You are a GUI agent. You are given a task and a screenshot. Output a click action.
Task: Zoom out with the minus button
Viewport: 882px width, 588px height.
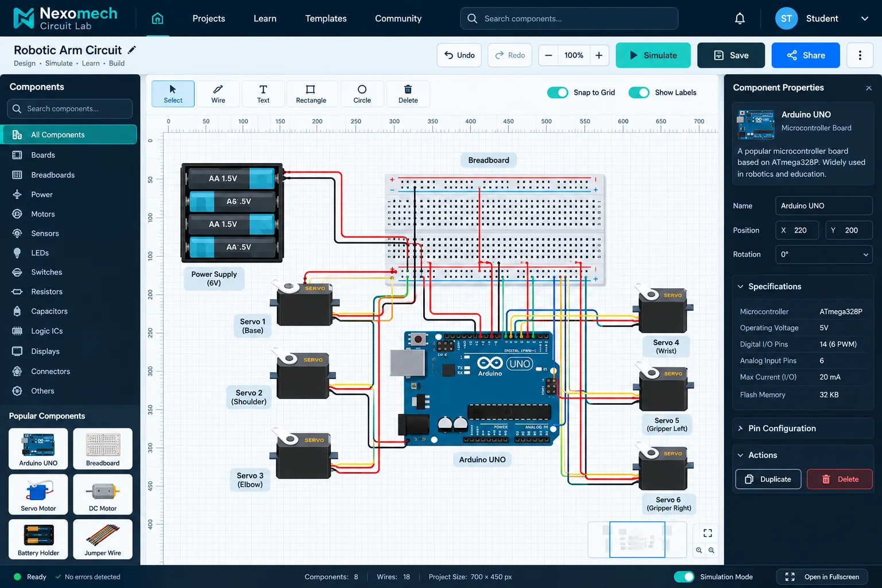tap(548, 55)
